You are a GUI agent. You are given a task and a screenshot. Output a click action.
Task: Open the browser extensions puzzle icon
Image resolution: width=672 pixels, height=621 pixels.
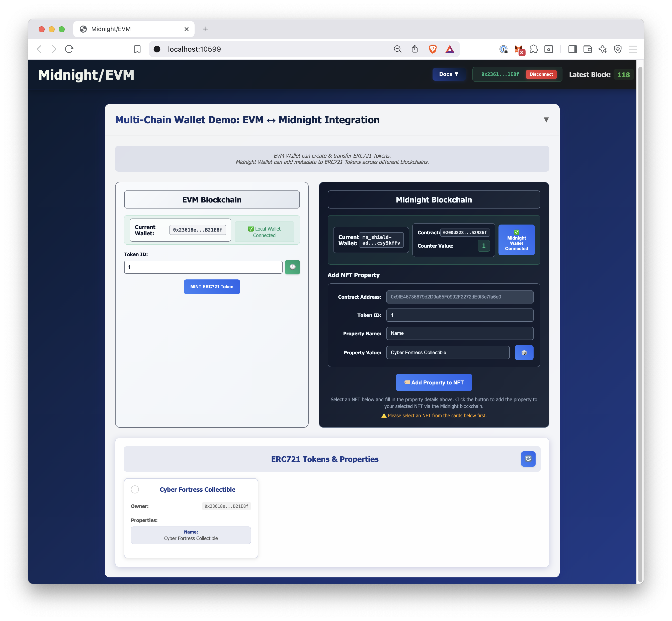click(534, 49)
